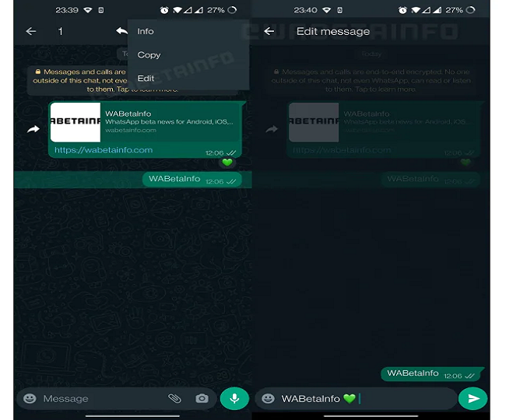Image resolution: width=506 pixels, height=420 pixels.
Task: Open the WABetaInfo link preview thumbnail
Action: coord(76,122)
